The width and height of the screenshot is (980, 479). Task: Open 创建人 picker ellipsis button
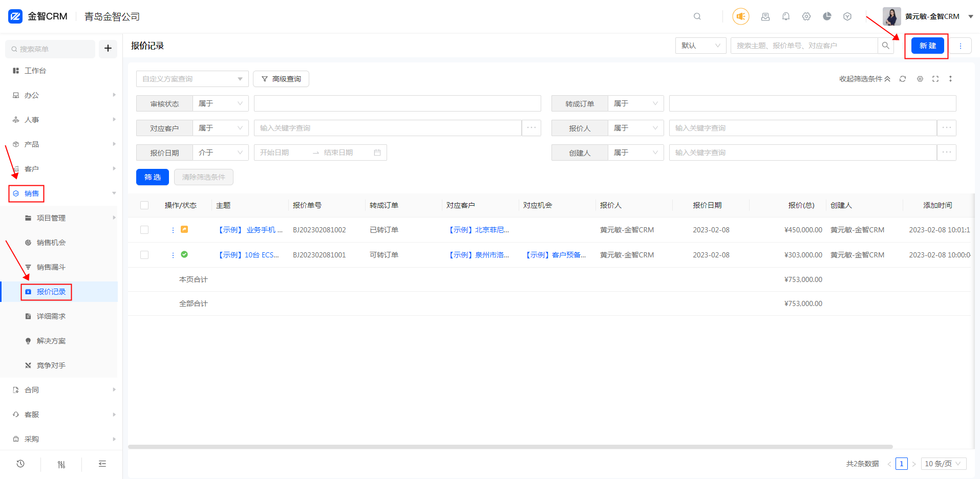click(x=947, y=153)
